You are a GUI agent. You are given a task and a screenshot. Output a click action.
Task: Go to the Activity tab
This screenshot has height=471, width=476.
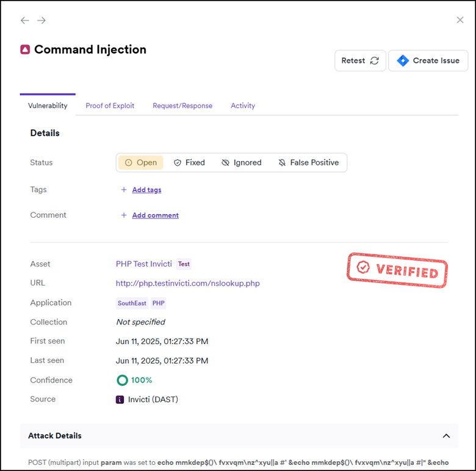coord(243,106)
